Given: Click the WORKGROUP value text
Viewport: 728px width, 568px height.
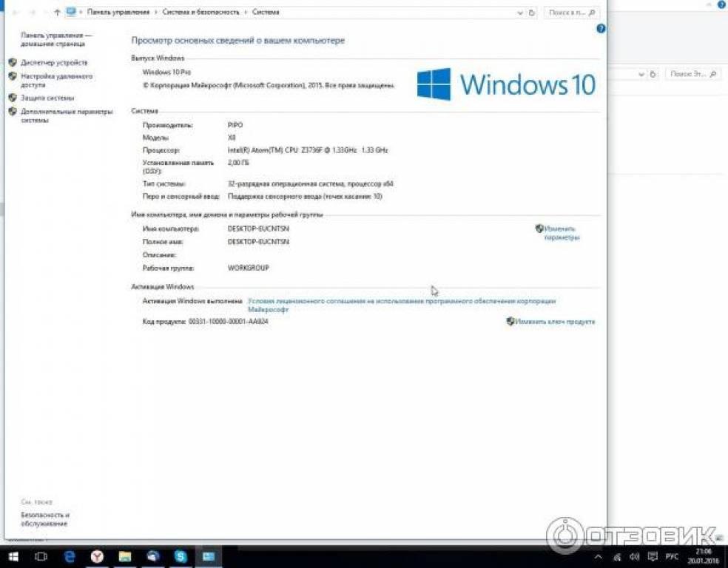Looking at the screenshot, I should coord(249,268).
